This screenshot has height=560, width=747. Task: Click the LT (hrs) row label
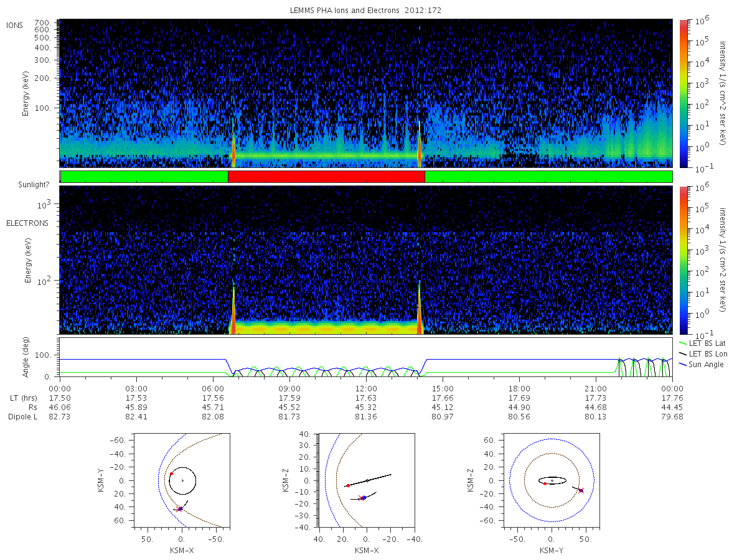[24, 398]
